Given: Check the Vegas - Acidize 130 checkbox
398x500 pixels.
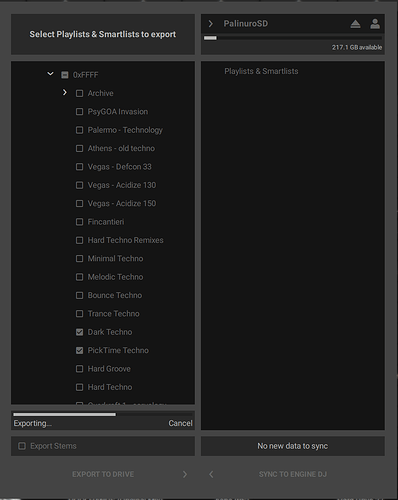Looking at the screenshot, I should 79,185.
